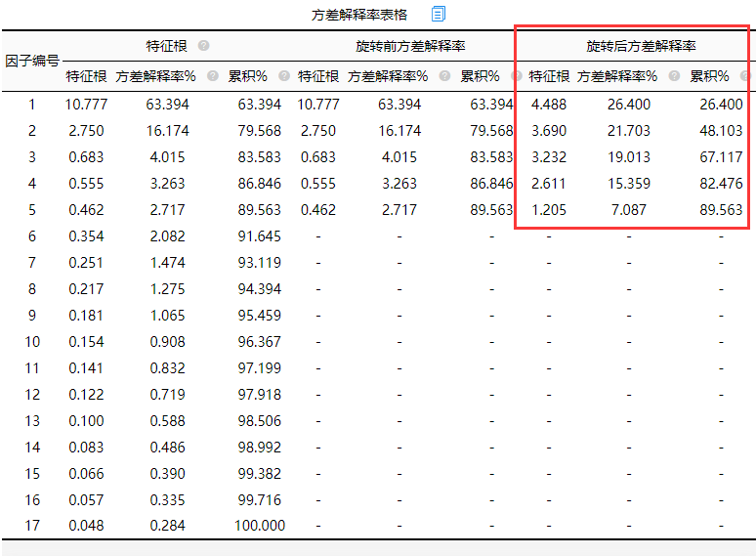Click eigenvalue 0.100 for factor 13
The height and width of the screenshot is (556, 756).
[86, 421]
